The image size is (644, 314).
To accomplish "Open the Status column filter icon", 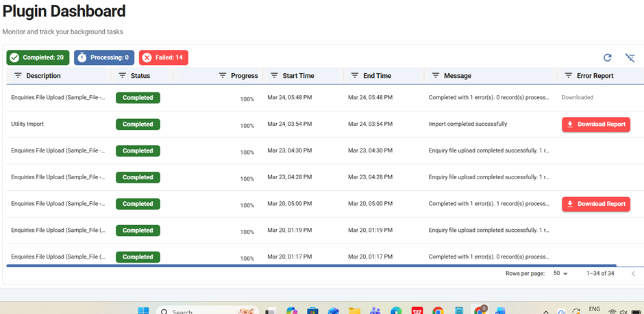I will click(x=123, y=76).
